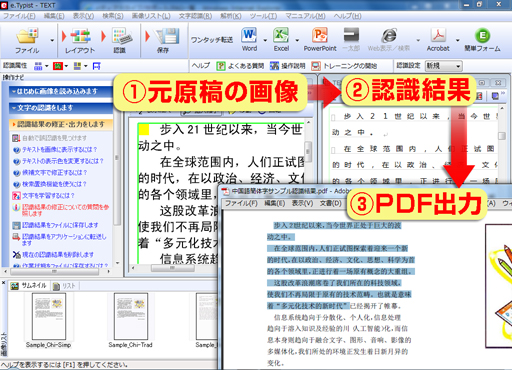Click the 認識結果をアプリケーションに転送します link
Viewport: 512px width, 370px height.
point(64,240)
